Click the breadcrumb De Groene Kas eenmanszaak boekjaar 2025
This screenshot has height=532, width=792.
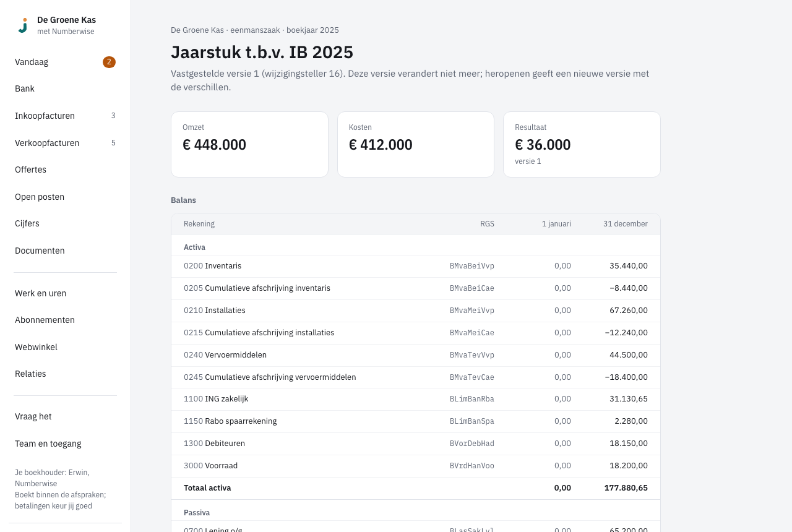tap(255, 30)
